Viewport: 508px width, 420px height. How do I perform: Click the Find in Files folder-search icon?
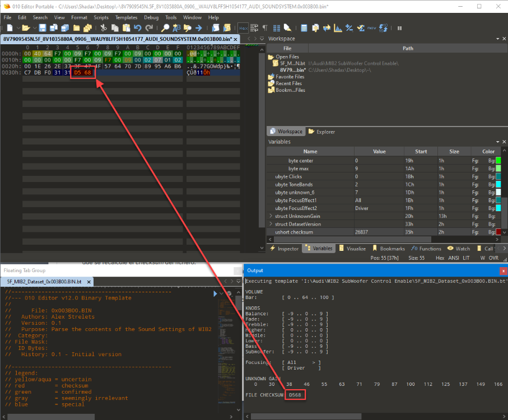[188, 28]
